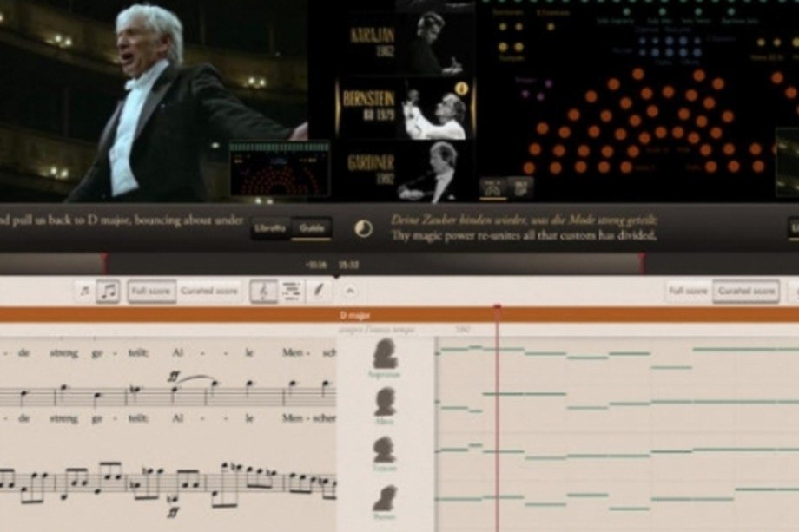Click the left red marker on timeline

click(x=104, y=263)
